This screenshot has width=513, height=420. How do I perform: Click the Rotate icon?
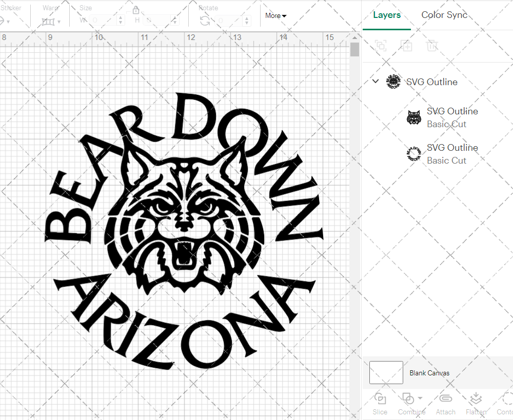pos(205,21)
